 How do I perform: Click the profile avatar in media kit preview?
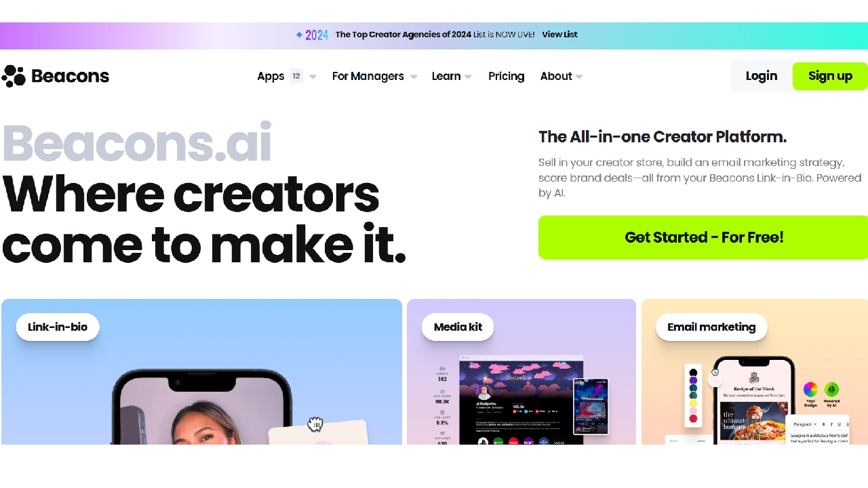click(484, 392)
